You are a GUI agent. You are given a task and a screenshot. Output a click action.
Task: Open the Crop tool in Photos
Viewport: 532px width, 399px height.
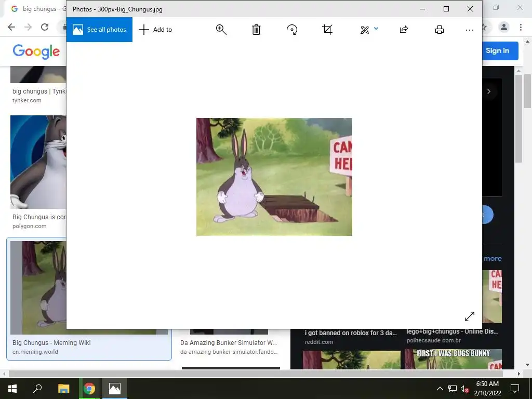tap(327, 30)
